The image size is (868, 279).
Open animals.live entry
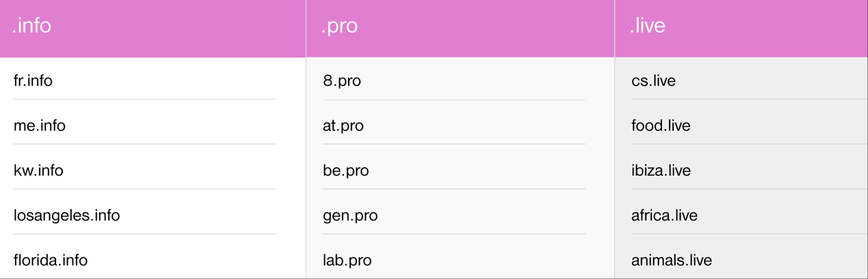coord(671,261)
